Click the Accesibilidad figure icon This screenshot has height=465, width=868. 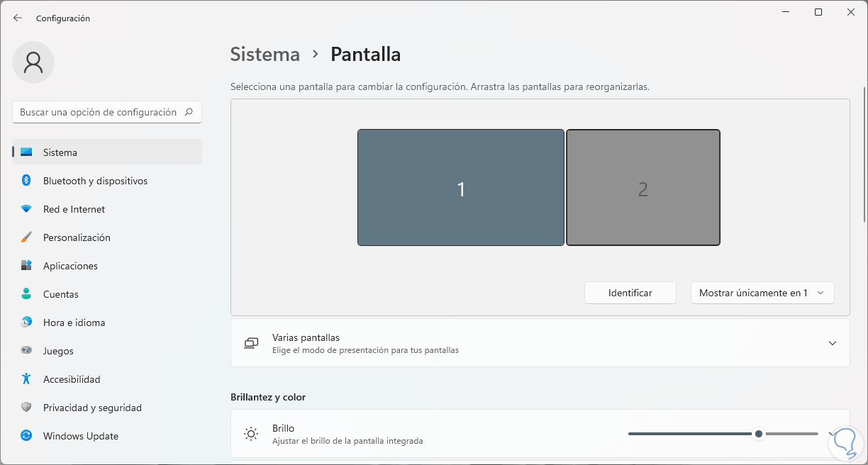pyautogui.click(x=26, y=379)
